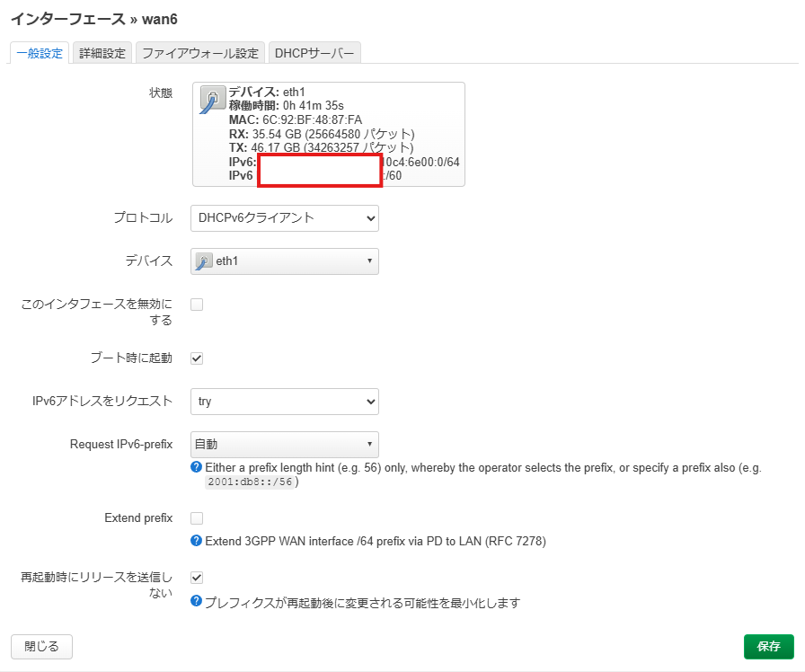Click the MAC address 6C:92:BF:48:87:FA
Image resolution: width=805 pixels, height=672 pixels.
tap(312, 120)
